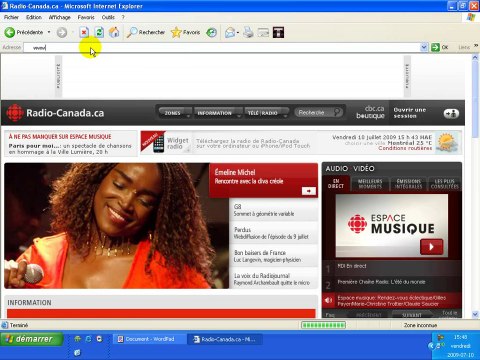Expand the ZONES navigation dropdown
Image resolution: width=480 pixels, height=360 pixels.
click(175, 113)
